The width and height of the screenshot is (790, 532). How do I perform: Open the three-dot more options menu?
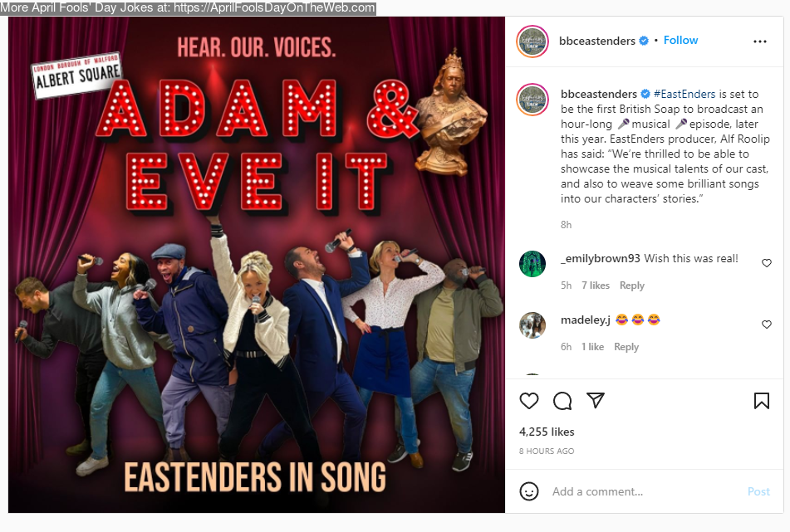(760, 41)
